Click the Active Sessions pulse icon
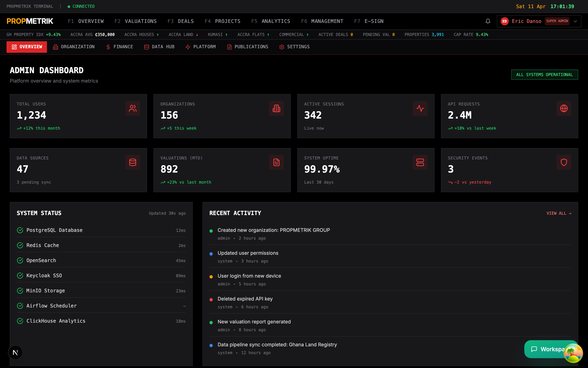 [420, 108]
